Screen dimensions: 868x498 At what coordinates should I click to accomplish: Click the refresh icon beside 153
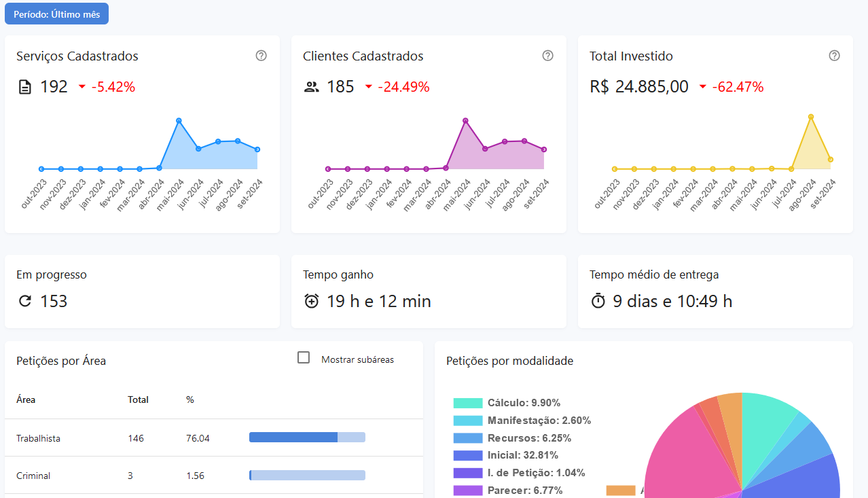coord(25,301)
